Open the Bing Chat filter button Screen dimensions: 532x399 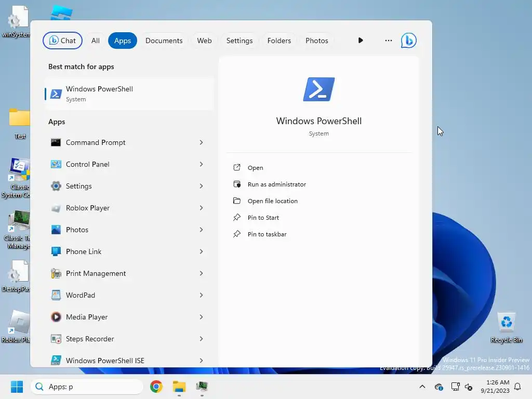[62, 41]
